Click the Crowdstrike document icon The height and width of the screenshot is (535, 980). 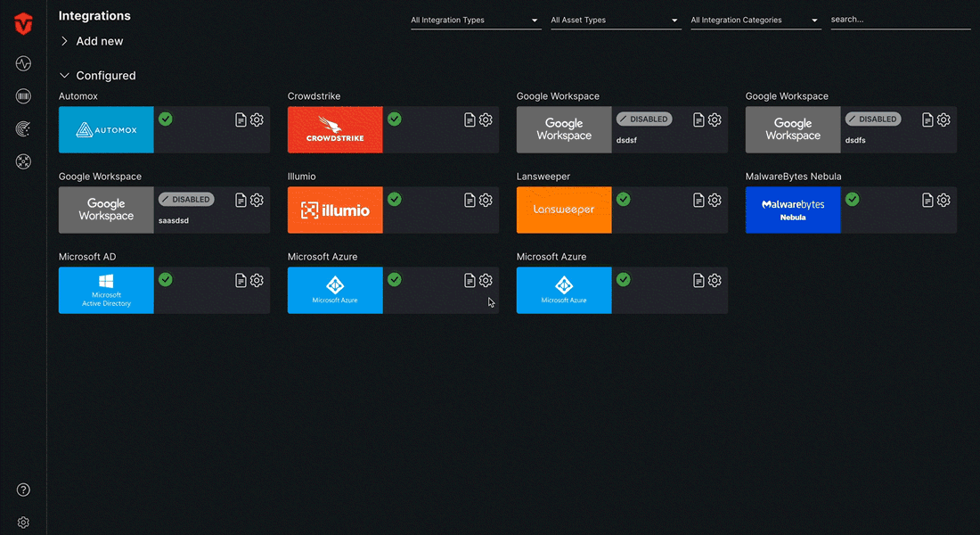470,119
